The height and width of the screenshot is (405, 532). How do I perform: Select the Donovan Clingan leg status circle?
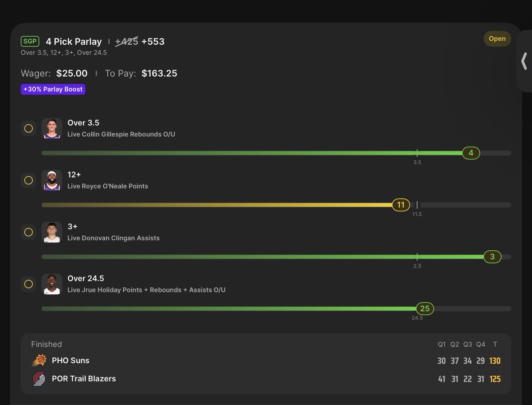tap(28, 232)
